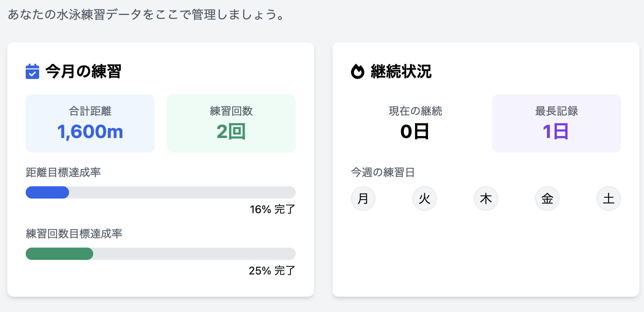Image resolution: width=644 pixels, height=312 pixels.
Task: Toggle Thursday (木) practice day circle
Action: (x=486, y=199)
